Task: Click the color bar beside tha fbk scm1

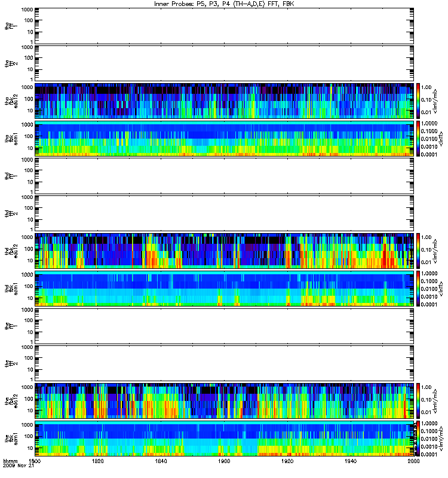Action: coord(418,139)
